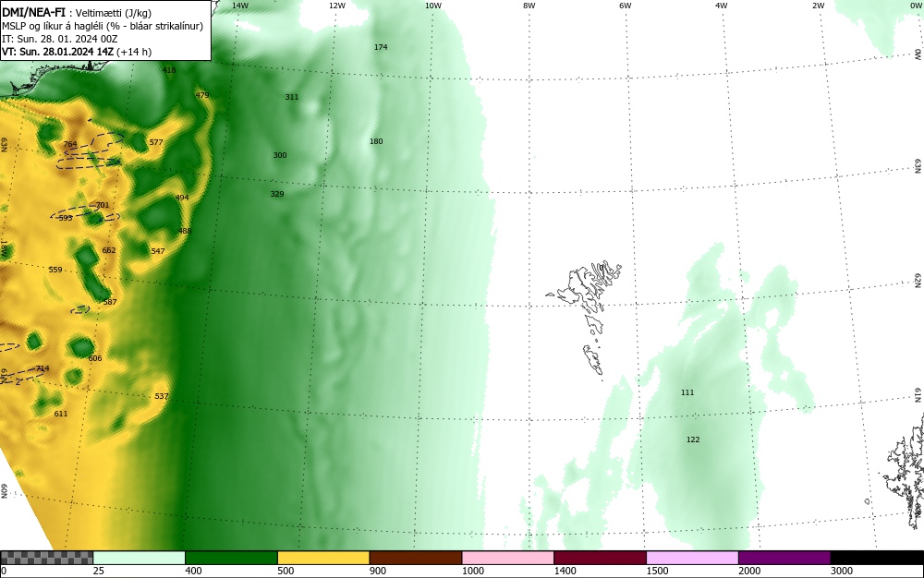The height and width of the screenshot is (578, 924).
Task: Click the legend scale label '400'
Action: [193, 571]
